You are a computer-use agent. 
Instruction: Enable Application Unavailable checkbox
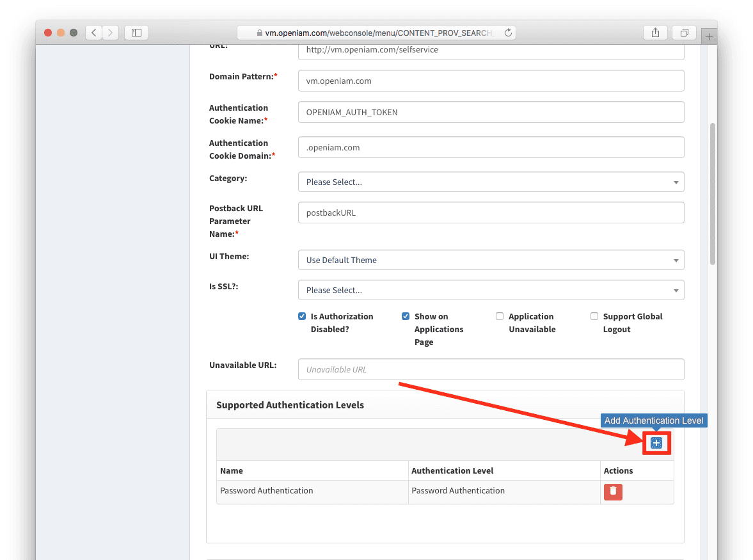point(500,316)
